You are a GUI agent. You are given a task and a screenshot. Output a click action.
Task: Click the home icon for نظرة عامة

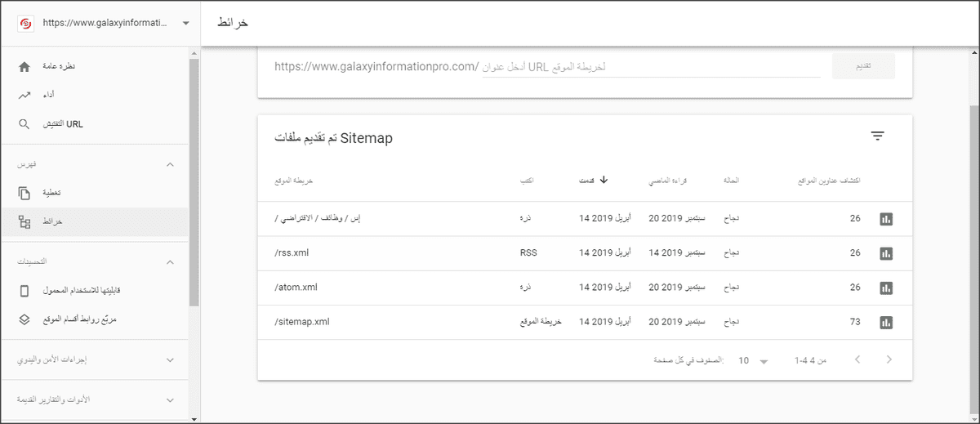click(x=24, y=66)
